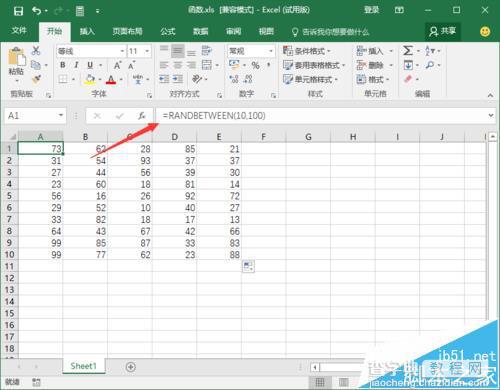The height and width of the screenshot is (390, 500).
Task: Open the number format dropdown
Action: point(271,51)
